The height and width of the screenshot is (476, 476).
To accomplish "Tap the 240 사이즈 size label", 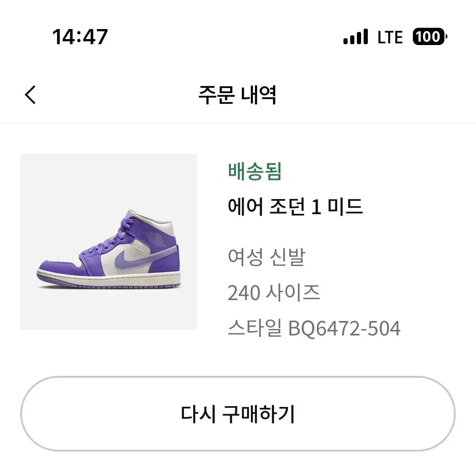I will 274,293.
